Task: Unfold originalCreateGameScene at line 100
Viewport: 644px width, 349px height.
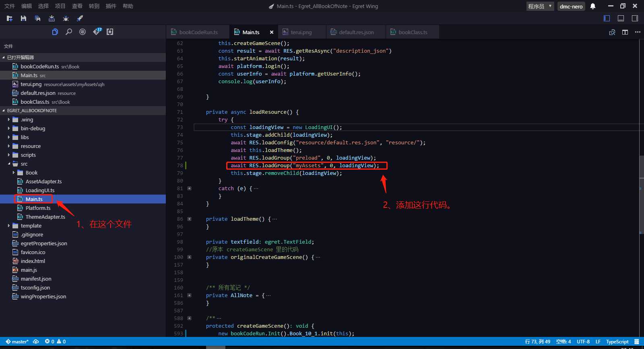Action: (x=189, y=257)
